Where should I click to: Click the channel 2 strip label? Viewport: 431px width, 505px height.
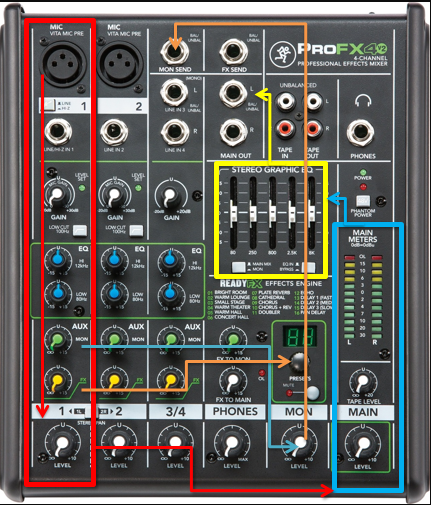coord(119,411)
